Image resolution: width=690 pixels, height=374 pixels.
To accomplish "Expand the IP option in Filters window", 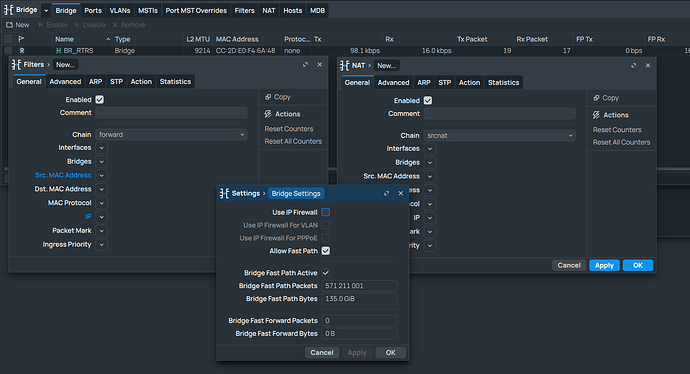I will [x=102, y=217].
